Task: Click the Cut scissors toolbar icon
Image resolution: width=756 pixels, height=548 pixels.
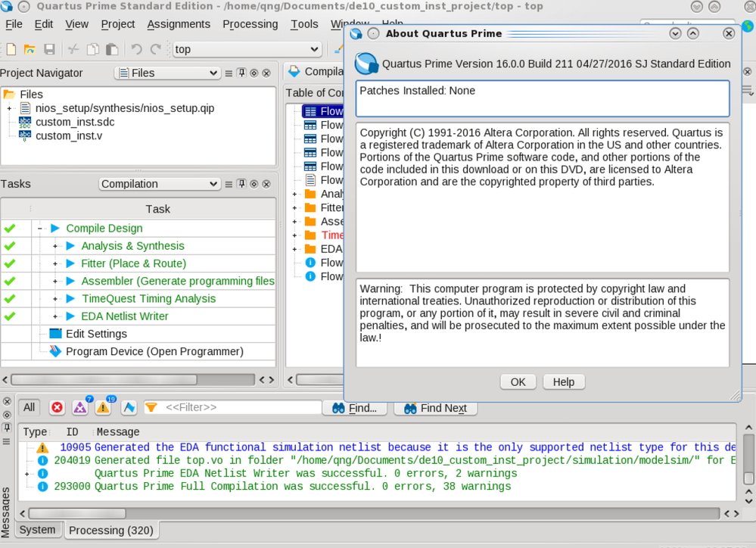Action: pyautogui.click(x=73, y=49)
